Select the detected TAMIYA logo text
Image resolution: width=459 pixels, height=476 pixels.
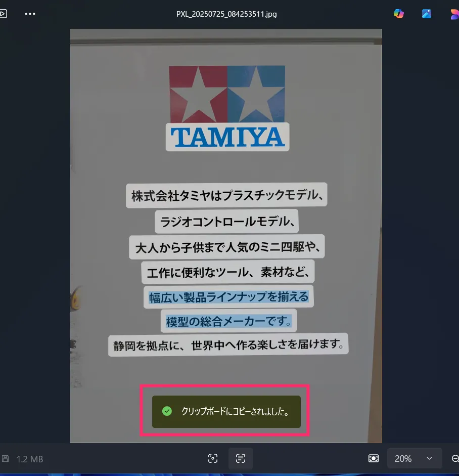click(x=227, y=137)
